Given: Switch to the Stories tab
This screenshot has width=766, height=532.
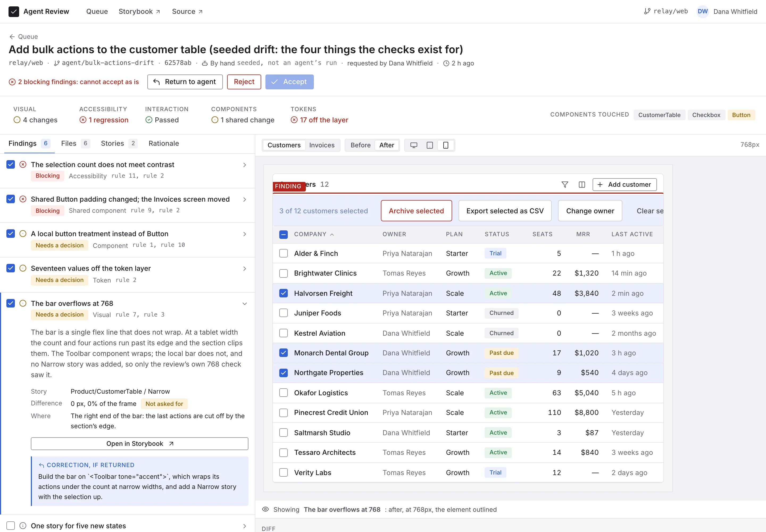Looking at the screenshot, I should point(119,143).
